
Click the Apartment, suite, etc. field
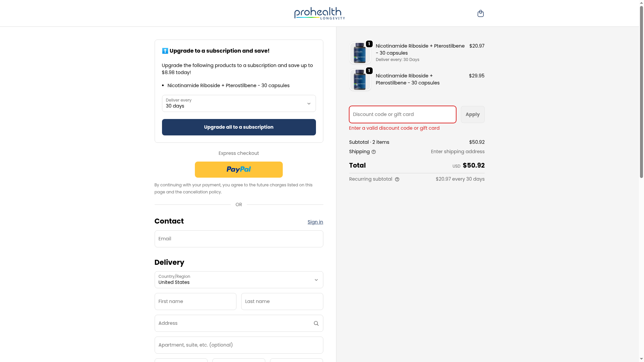click(x=238, y=345)
